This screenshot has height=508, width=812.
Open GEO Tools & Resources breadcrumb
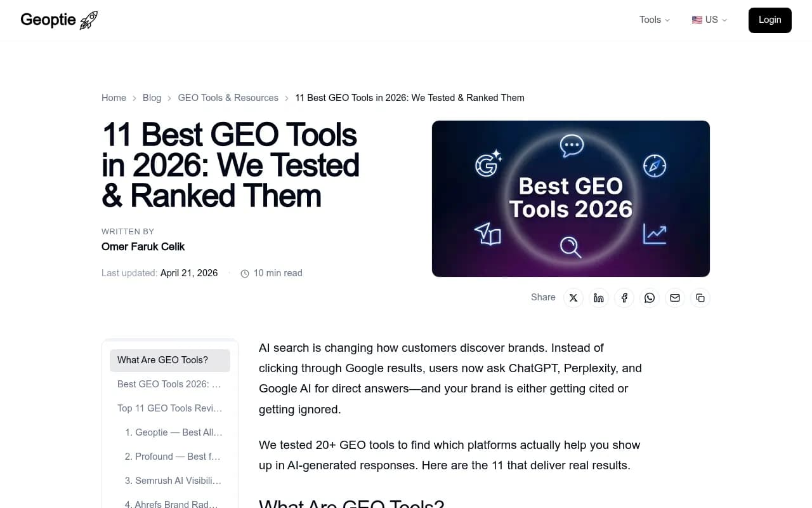click(x=228, y=98)
